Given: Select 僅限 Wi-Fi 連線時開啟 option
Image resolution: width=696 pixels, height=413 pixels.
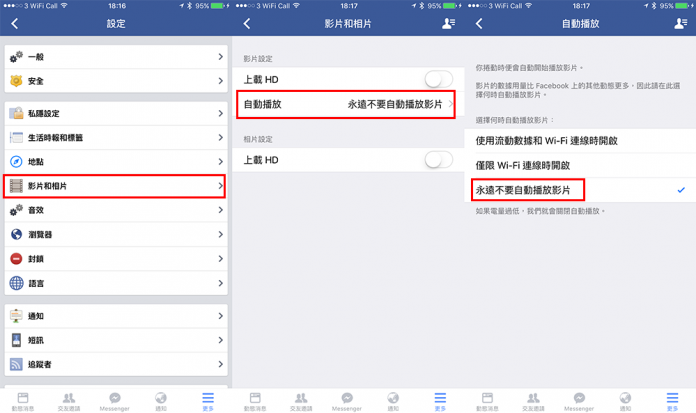Looking at the screenshot, I should coord(580,166).
